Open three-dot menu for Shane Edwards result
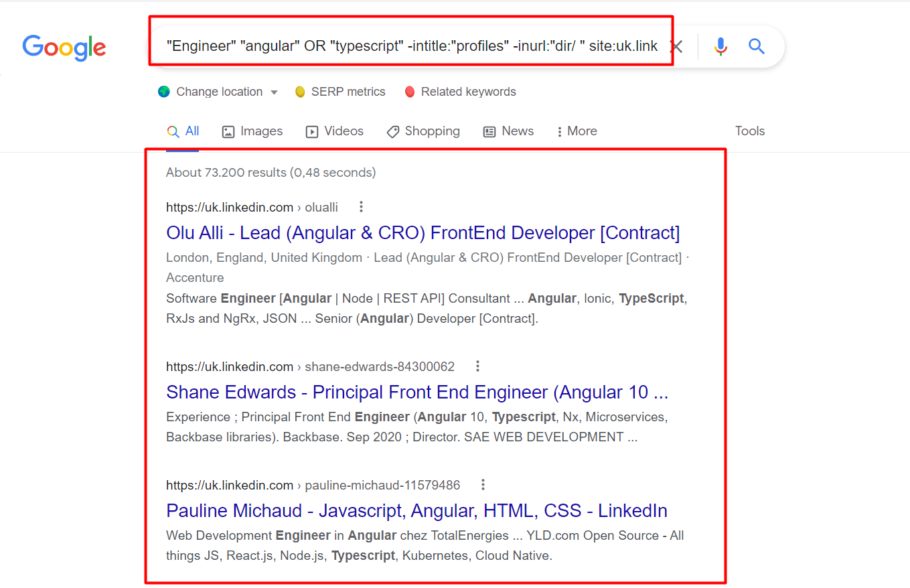Screen dimensions: 910x588 tap(477, 366)
